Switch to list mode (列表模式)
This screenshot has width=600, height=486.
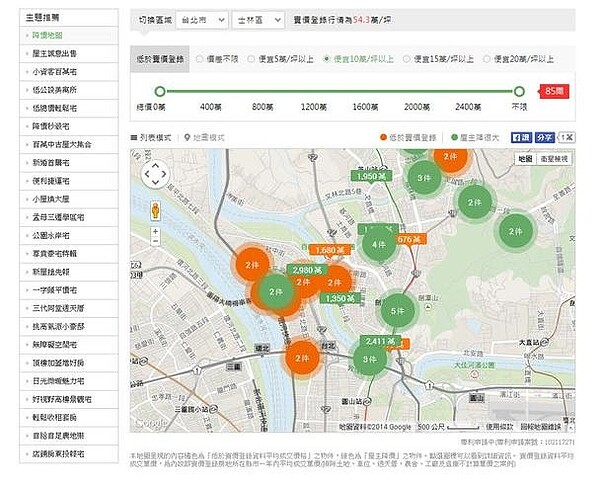click(x=151, y=137)
